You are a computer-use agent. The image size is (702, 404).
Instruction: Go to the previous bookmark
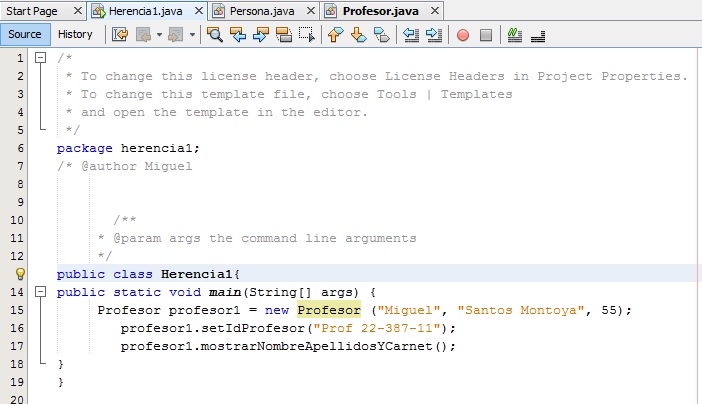point(335,34)
